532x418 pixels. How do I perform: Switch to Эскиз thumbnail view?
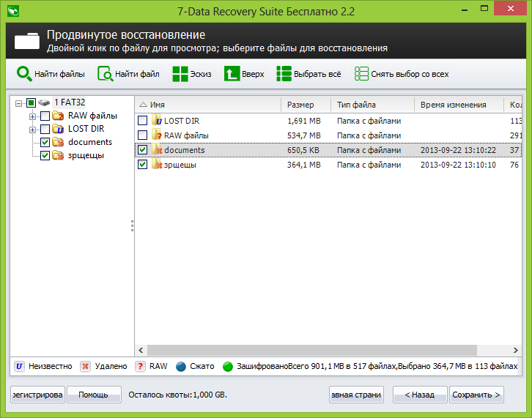[x=180, y=74]
